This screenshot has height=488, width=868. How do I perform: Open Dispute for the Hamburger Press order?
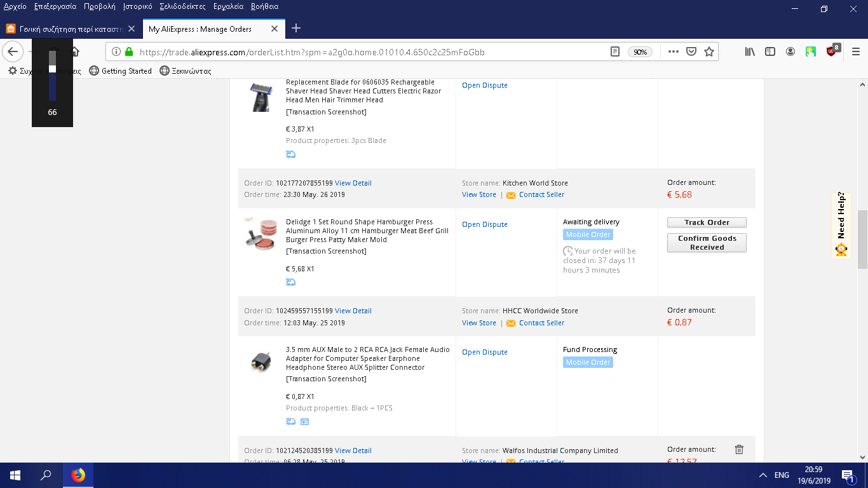484,224
